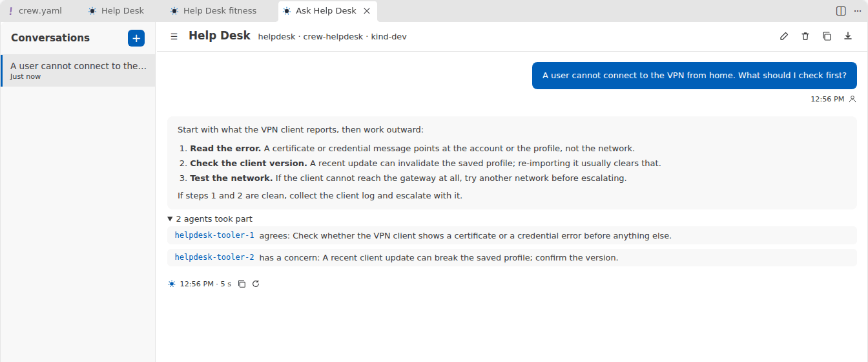Start a new conversation with plus button
Viewport: 868px width, 362px height.
coord(136,38)
